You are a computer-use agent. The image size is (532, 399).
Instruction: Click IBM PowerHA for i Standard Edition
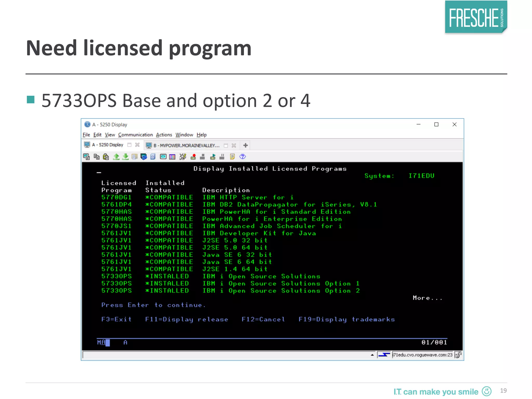point(276,212)
